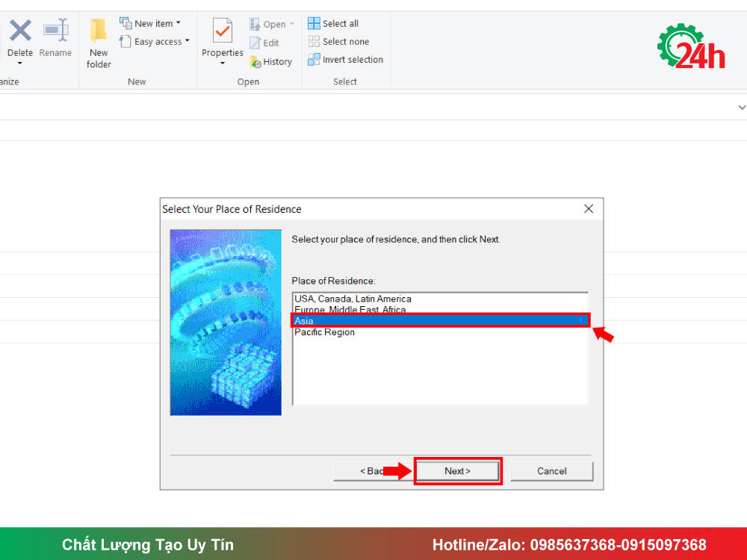Expand the Easy access dropdown arrow
Image resolution: width=747 pixels, height=560 pixels.
pos(187,41)
